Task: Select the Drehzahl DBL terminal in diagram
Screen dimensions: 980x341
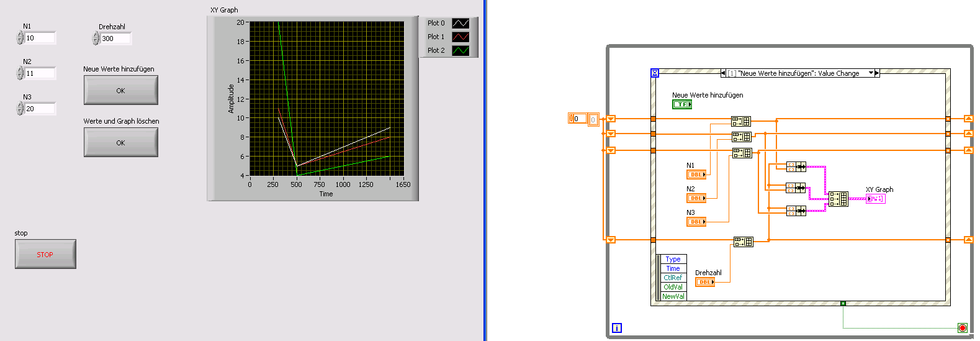Action: [704, 282]
